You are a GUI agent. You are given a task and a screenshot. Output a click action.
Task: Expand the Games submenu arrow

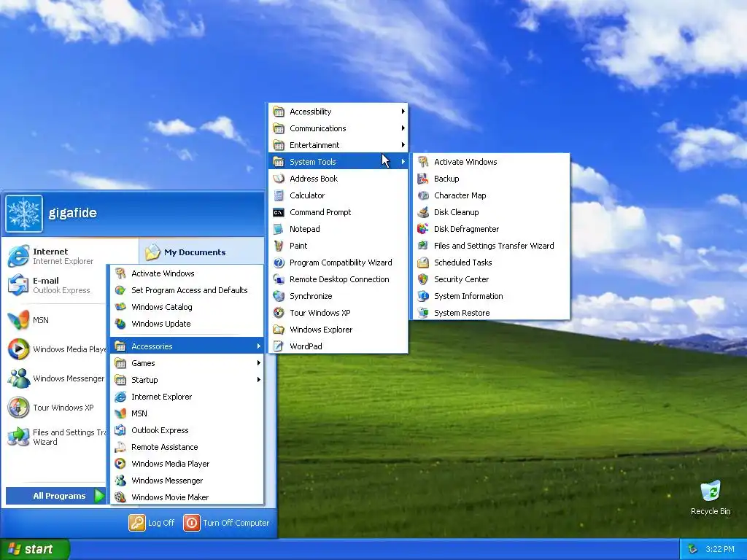(x=259, y=363)
